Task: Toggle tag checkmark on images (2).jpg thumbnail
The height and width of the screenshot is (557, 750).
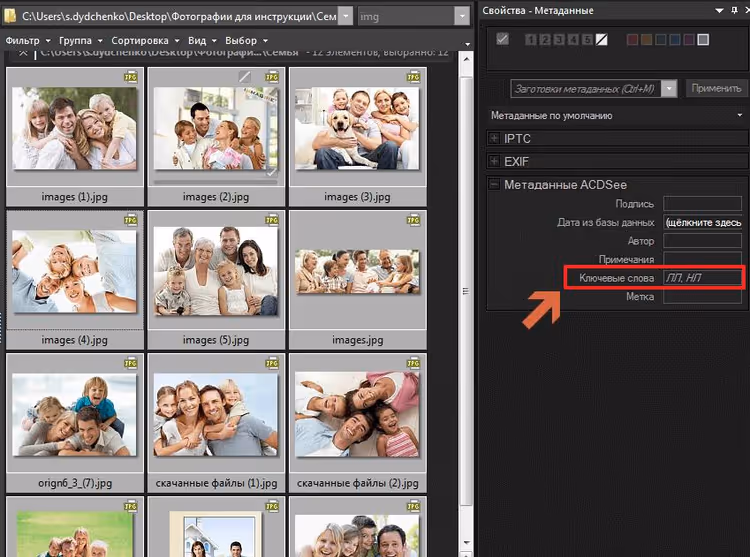Action: click(x=271, y=172)
